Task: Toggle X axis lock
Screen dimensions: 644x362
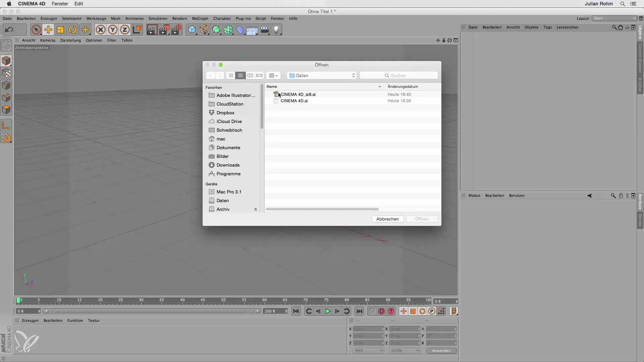Action: pos(101,29)
